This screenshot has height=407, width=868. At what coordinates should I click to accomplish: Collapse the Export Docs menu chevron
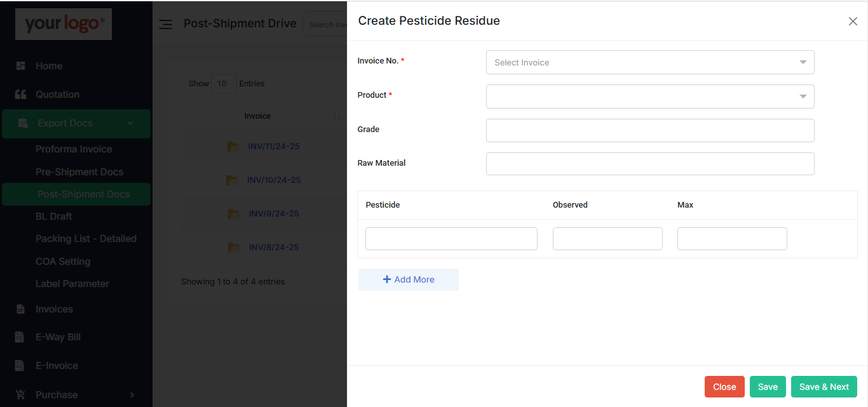(x=130, y=123)
